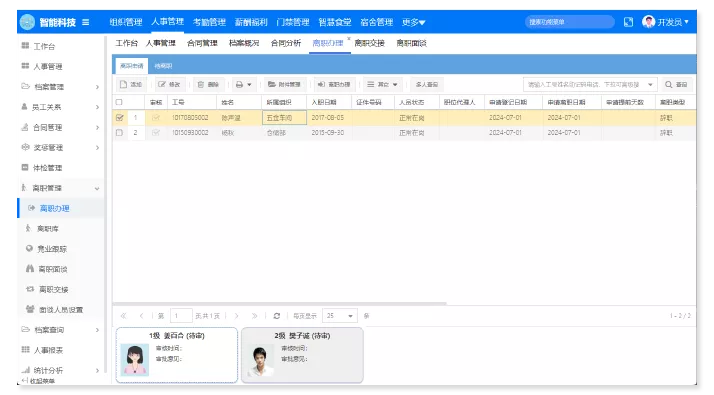Image resolution: width=714 pixels, height=395 pixels.
Task: Click the page number input field
Action: coord(181,315)
